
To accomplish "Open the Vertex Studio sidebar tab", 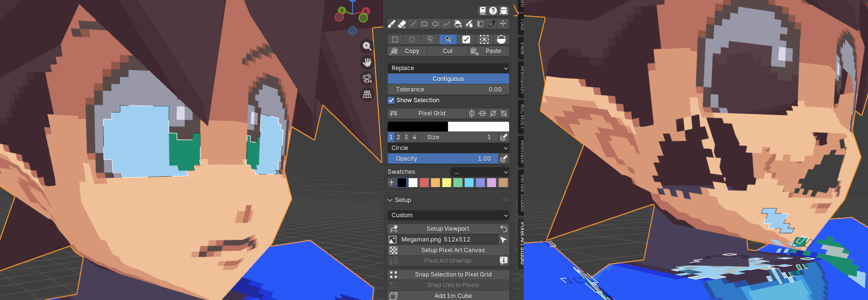I will [521, 193].
